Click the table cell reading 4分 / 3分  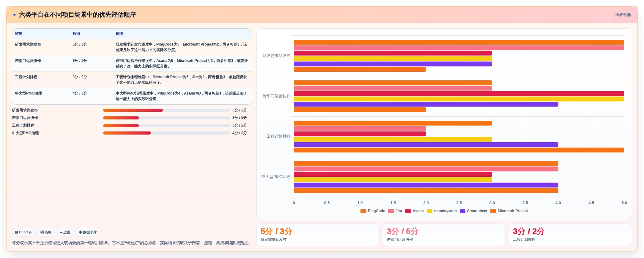coord(80,94)
